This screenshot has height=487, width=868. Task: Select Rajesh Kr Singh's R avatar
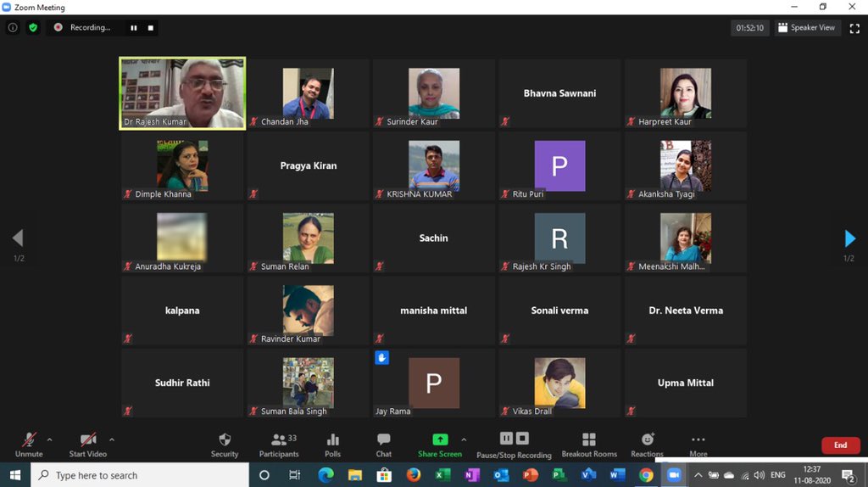[559, 238]
